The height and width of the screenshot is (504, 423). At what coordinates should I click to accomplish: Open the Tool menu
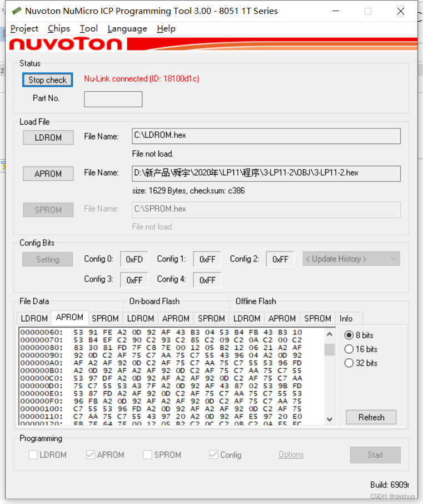tap(88, 28)
